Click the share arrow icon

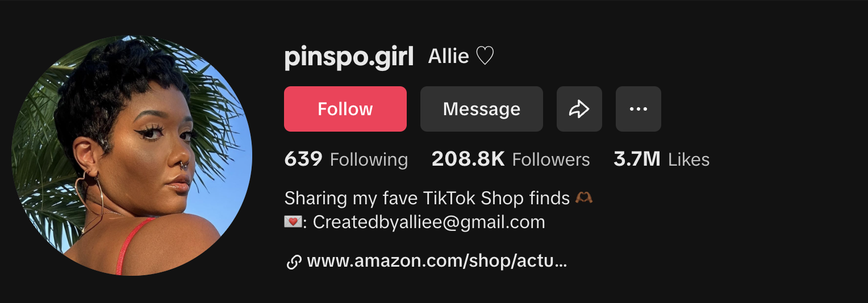click(579, 109)
